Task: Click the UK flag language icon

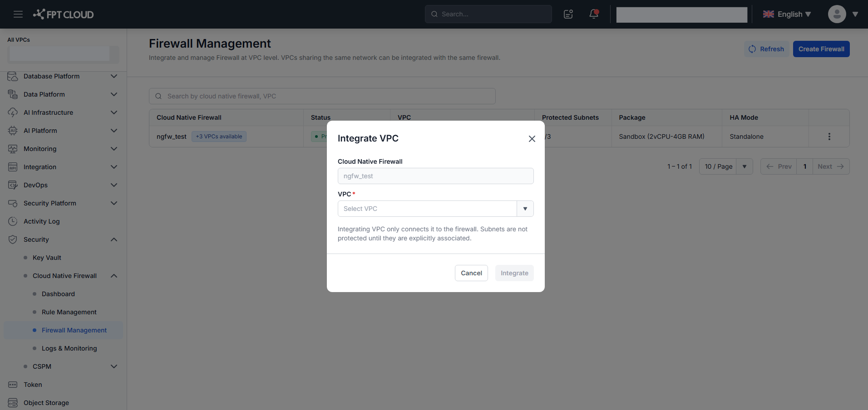Action: pyautogui.click(x=768, y=14)
